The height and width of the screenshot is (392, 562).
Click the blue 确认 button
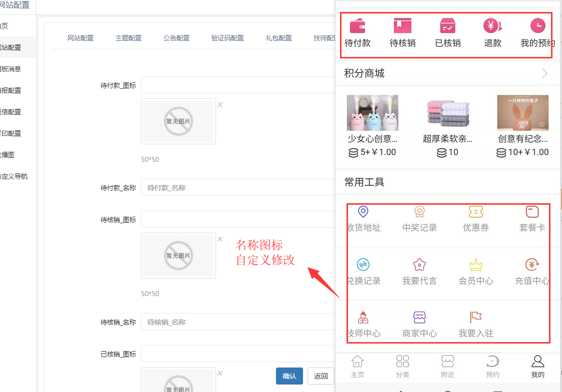289,376
